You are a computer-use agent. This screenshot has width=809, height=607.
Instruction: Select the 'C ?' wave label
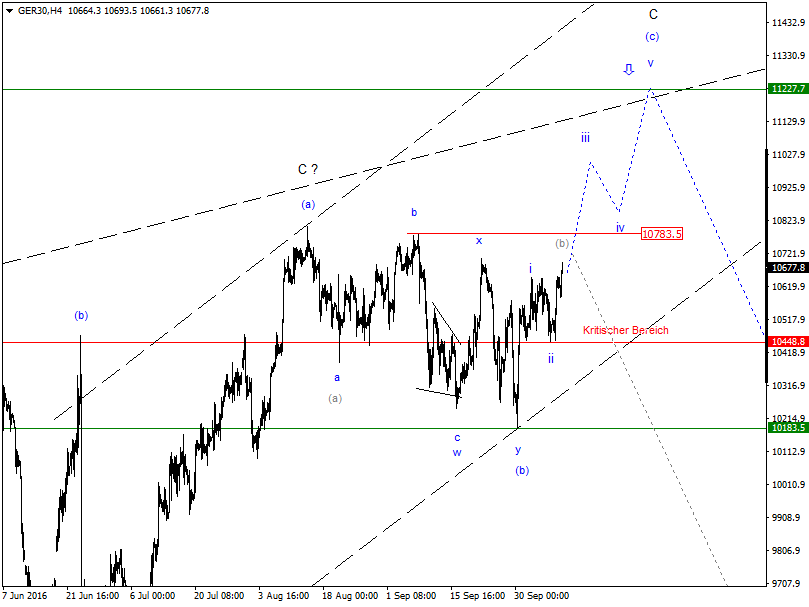(x=308, y=169)
